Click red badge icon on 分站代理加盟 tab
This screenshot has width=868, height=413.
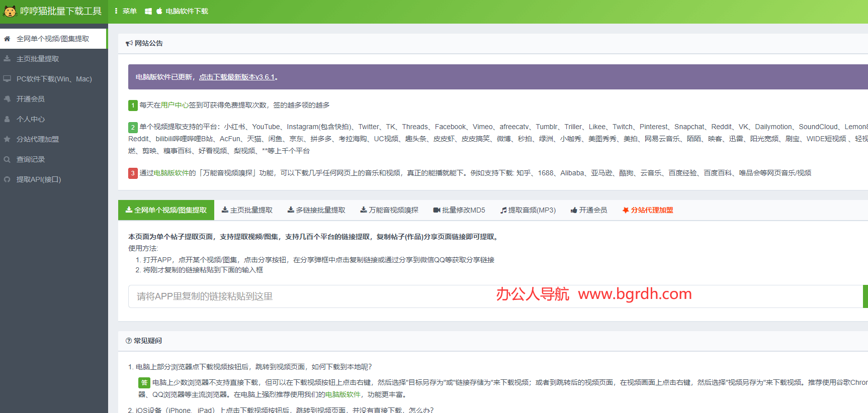pos(626,210)
